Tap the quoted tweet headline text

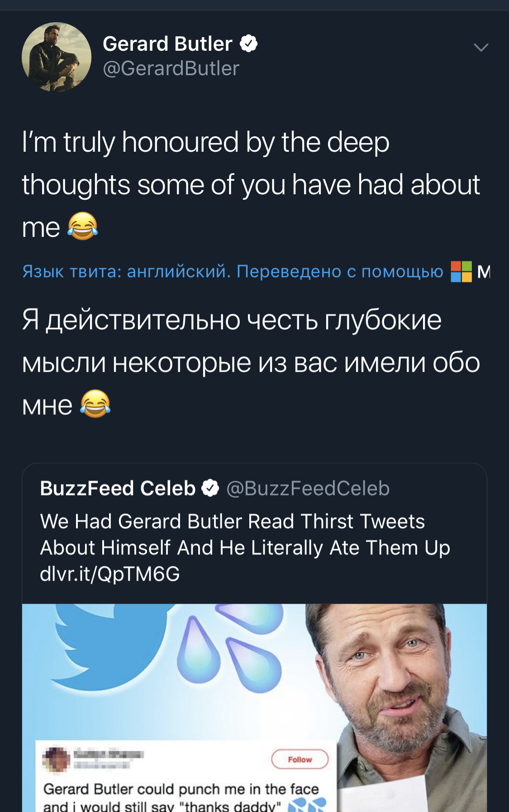coord(245,534)
